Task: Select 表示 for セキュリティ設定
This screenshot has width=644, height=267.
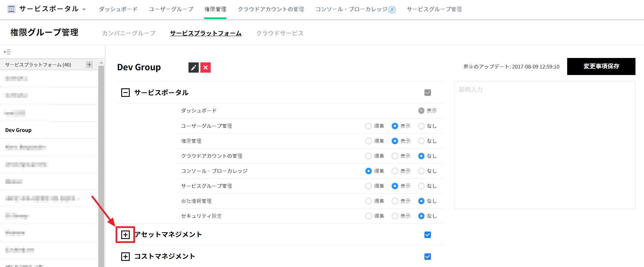Action: (x=395, y=216)
